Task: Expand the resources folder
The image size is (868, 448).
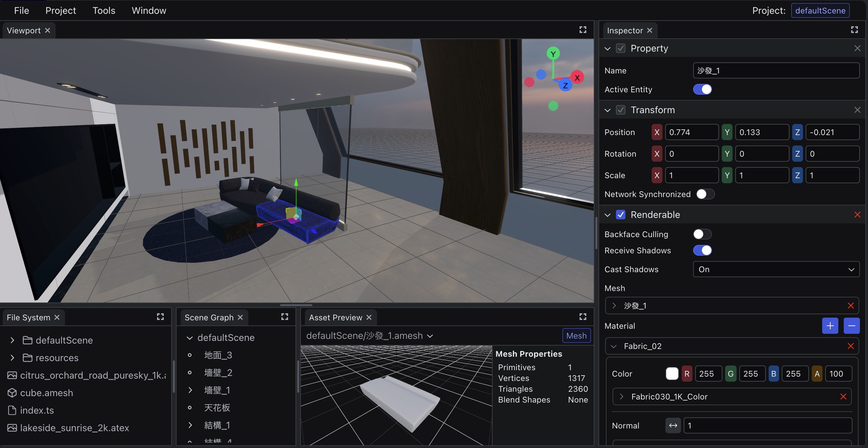Action: click(12, 358)
